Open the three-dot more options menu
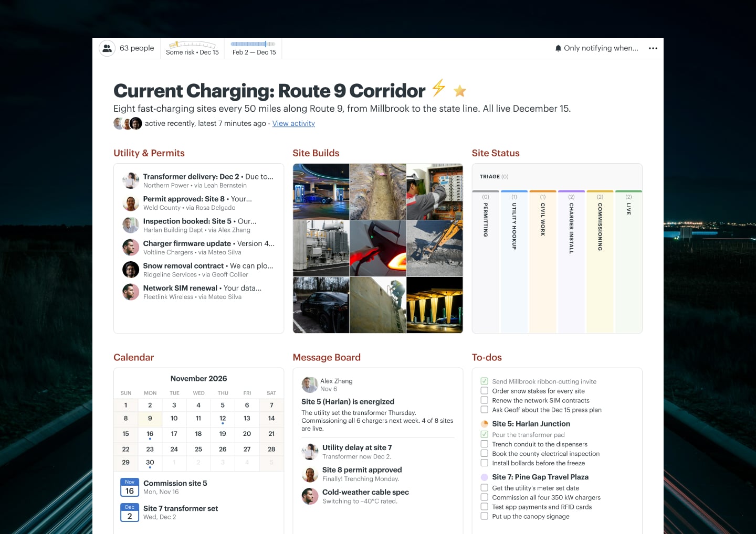The width and height of the screenshot is (756, 534). pos(653,48)
